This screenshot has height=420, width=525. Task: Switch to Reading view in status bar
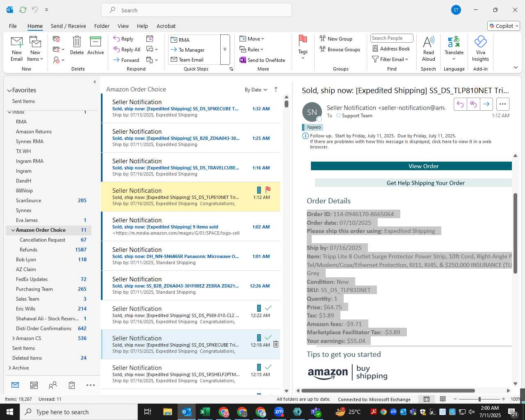pyautogui.click(x=443, y=399)
